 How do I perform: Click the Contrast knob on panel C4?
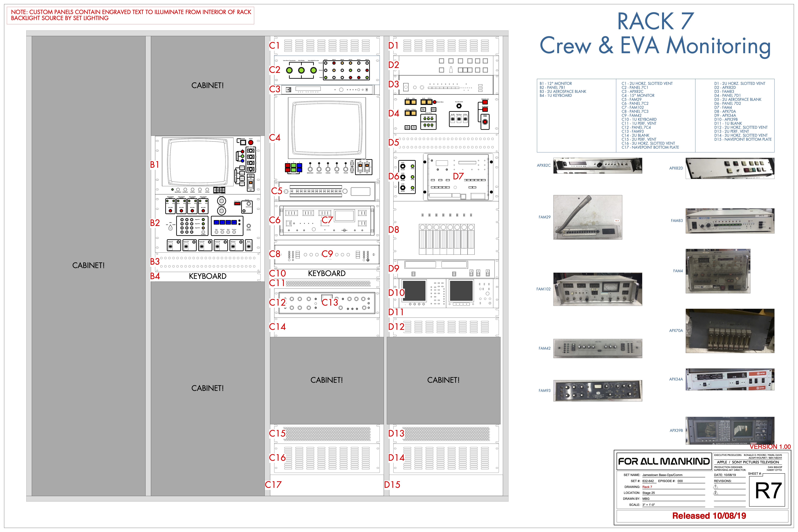coord(319,169)
